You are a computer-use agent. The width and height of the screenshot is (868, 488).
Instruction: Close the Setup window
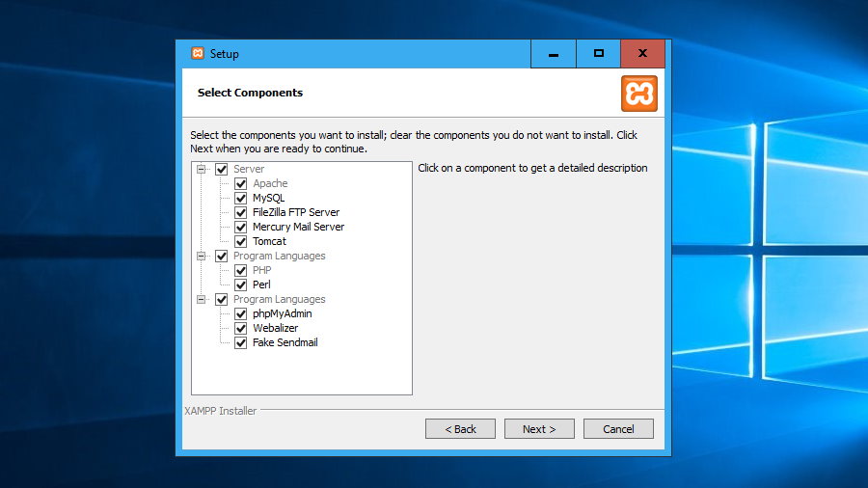click(642, 54)
